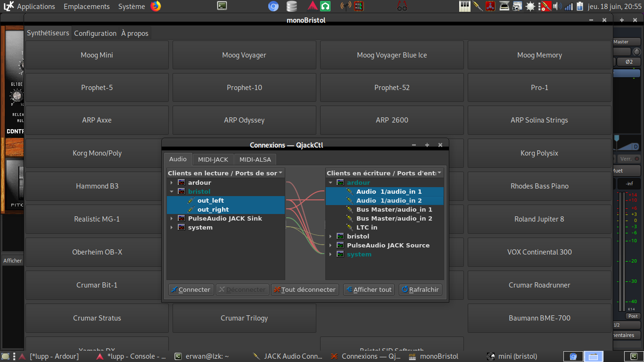Screen dimensions: 644x362
Task: Click the out_right port plug icon
Action: pyautogui.click(x=191, y=210)
